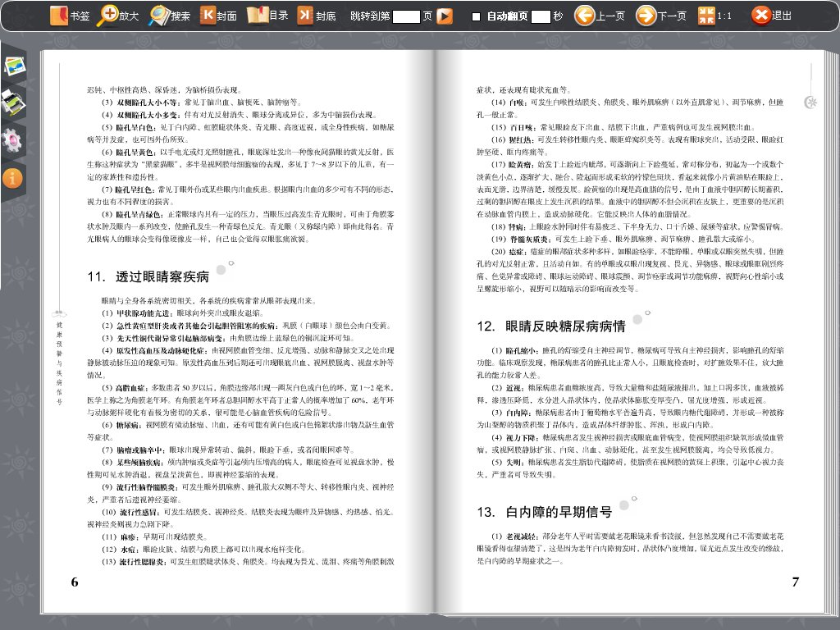Open the 书签 bookmark tool
Image resolution: width=840 pixels, height=630 pixels.
pyautogui.click(x=69, y=16)
